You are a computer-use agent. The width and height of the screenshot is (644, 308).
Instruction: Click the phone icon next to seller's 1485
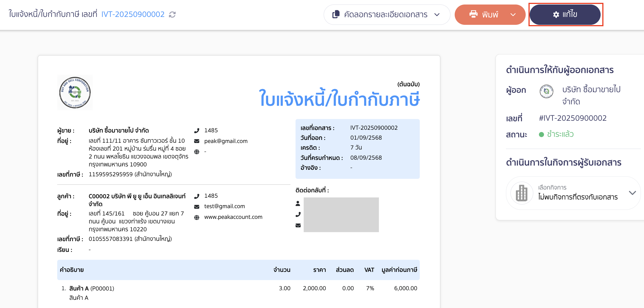click(x=197, y=130)
